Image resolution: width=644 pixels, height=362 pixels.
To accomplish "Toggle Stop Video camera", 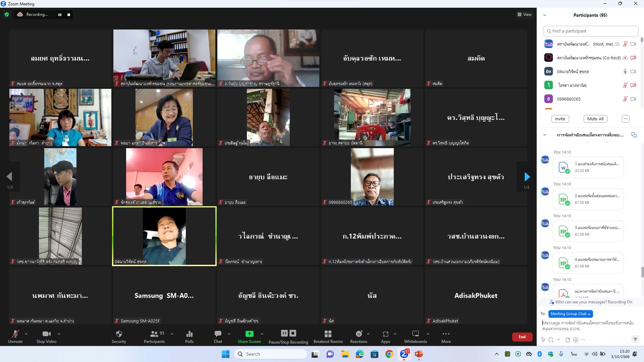I will pos(46,334).
